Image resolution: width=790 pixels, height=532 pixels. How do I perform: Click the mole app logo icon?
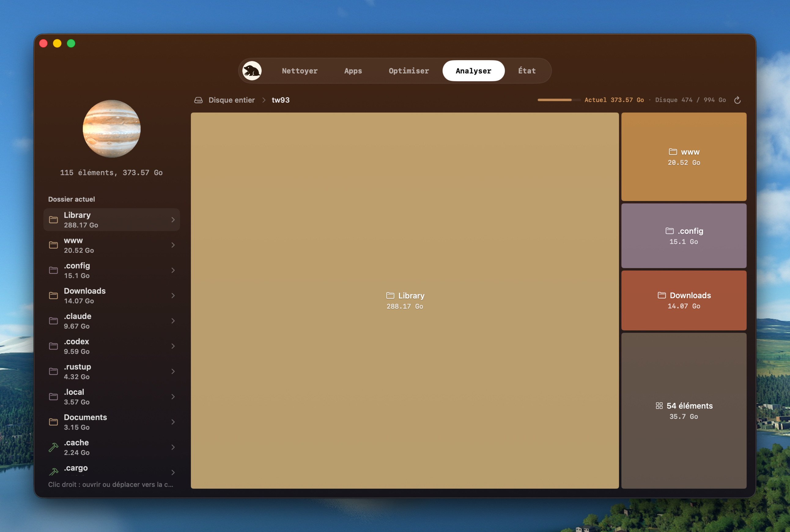252,71
